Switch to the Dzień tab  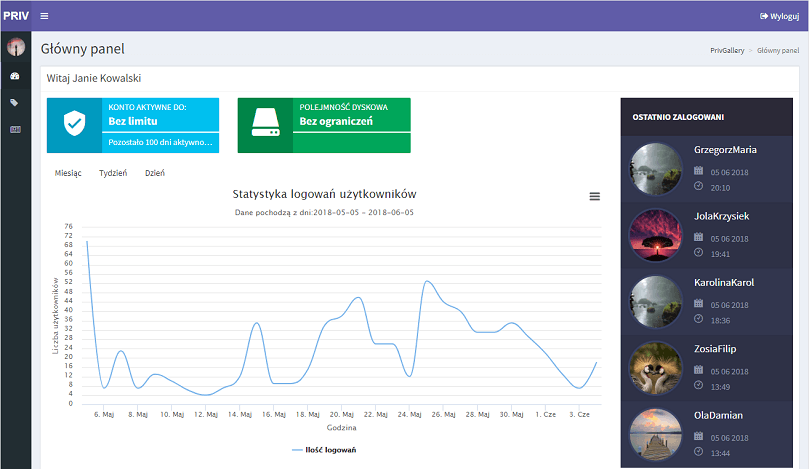click(155, 173)
